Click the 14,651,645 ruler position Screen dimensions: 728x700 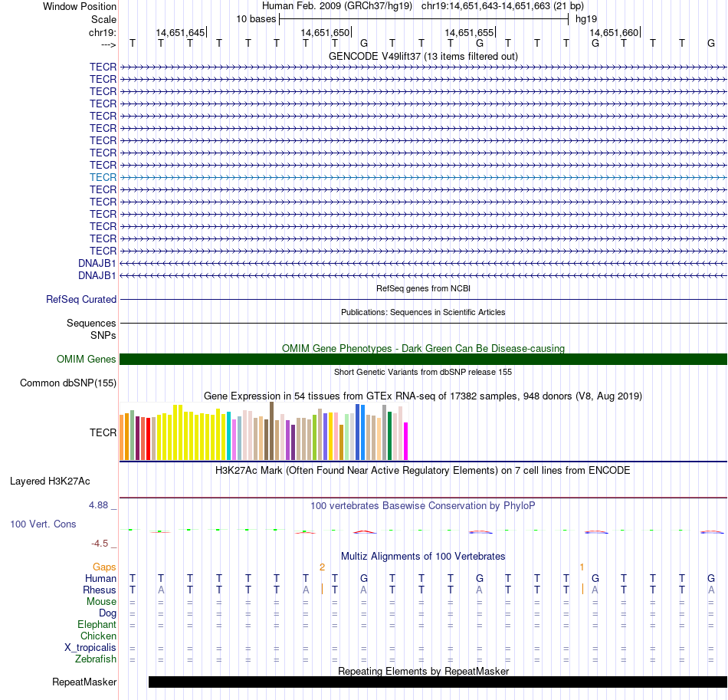tap(180, 32)
